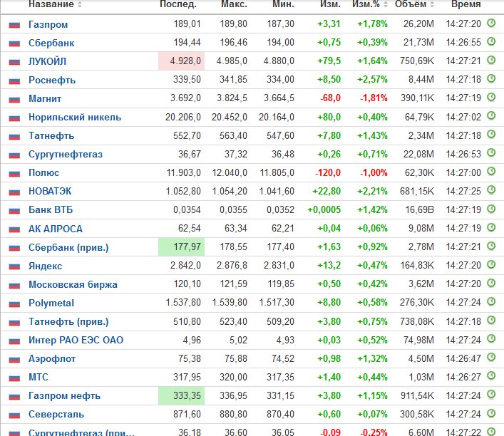Image resolution: width=504 pixels, height=436 pixels.
Task: Open the Московская биржа stock link
Action: pyautogui.click(x=73, y=285)
